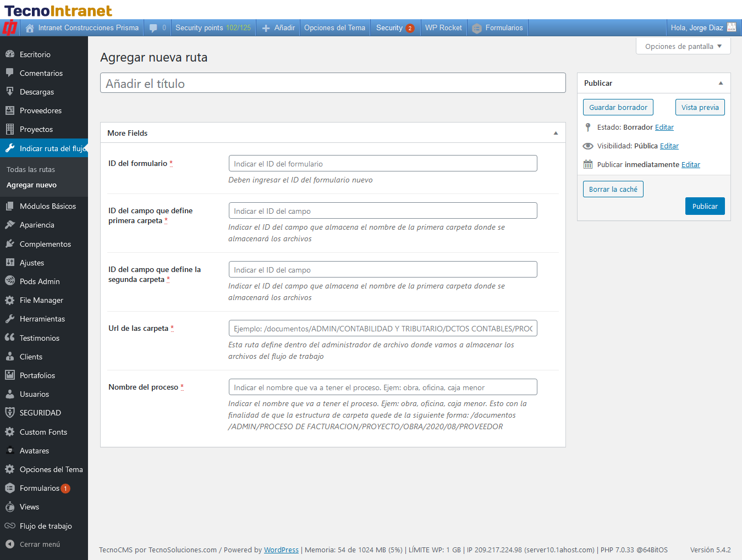
Task: Click the Guardar borrador button
Action: point(618,107)
